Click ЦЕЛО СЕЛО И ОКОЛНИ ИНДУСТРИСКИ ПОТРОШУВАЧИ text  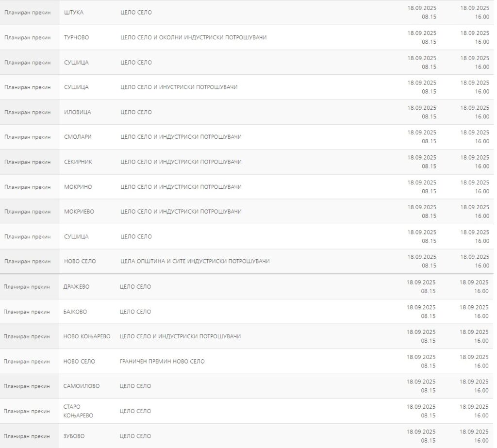click(x=193, y=37)
